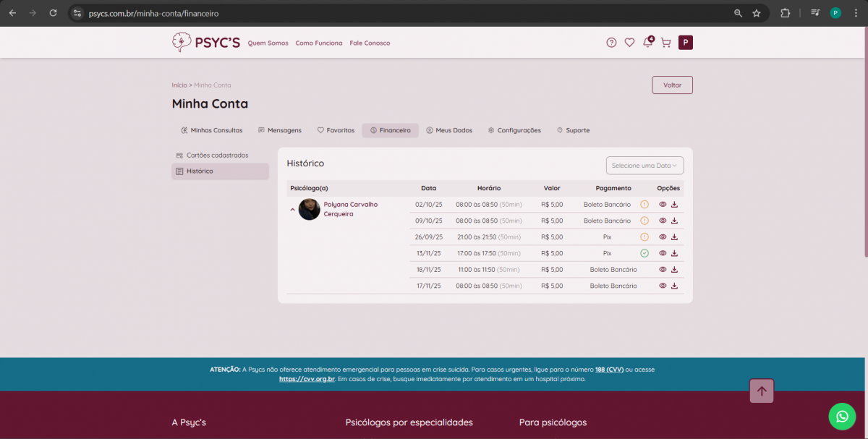
Task: Select Cartões cadastrados in sidebar
Action: click(x=217, y=155)
